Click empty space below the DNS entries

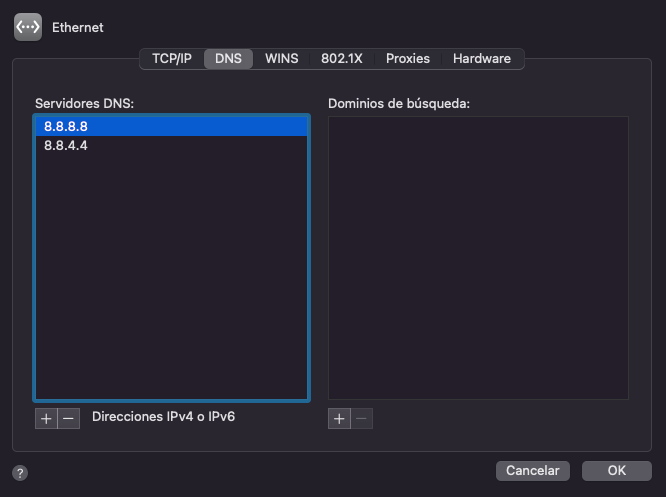(171, 280)
